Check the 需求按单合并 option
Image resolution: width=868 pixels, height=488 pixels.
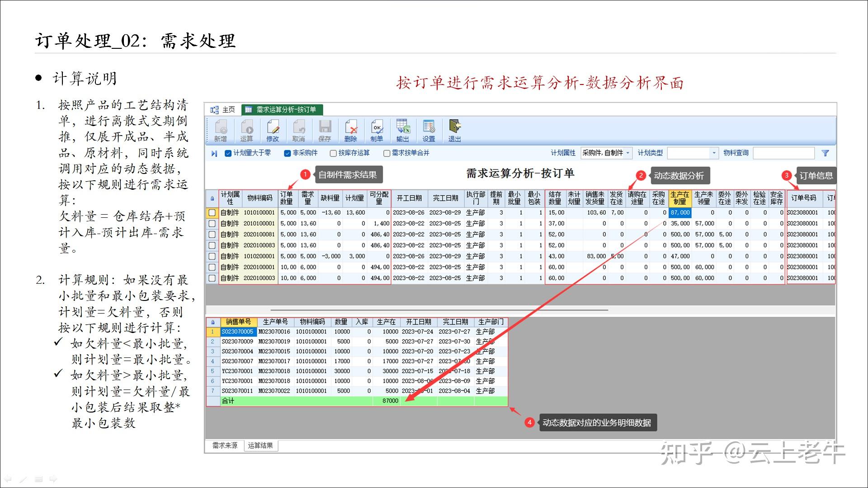[x=387, y=153]
